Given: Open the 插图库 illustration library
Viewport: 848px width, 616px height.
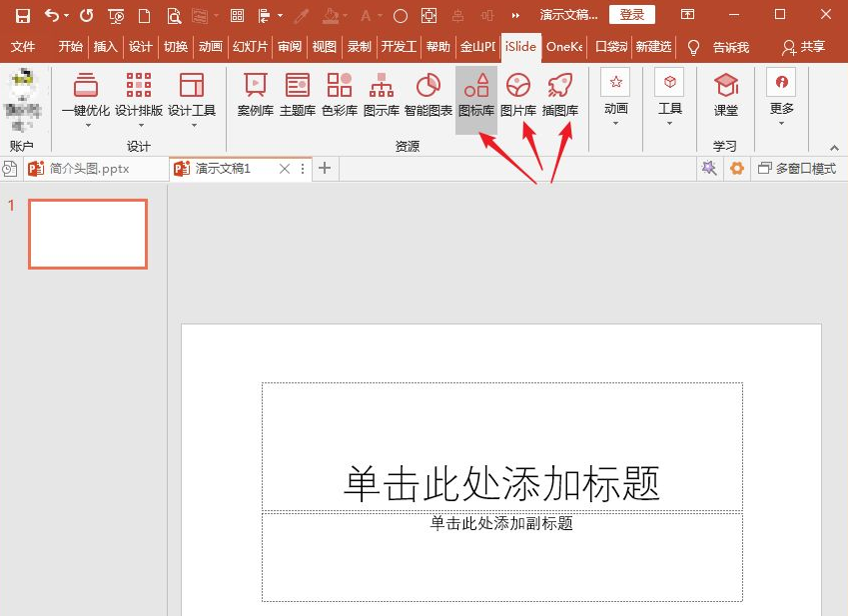Looking at the screenshot, I should (559, 96).
